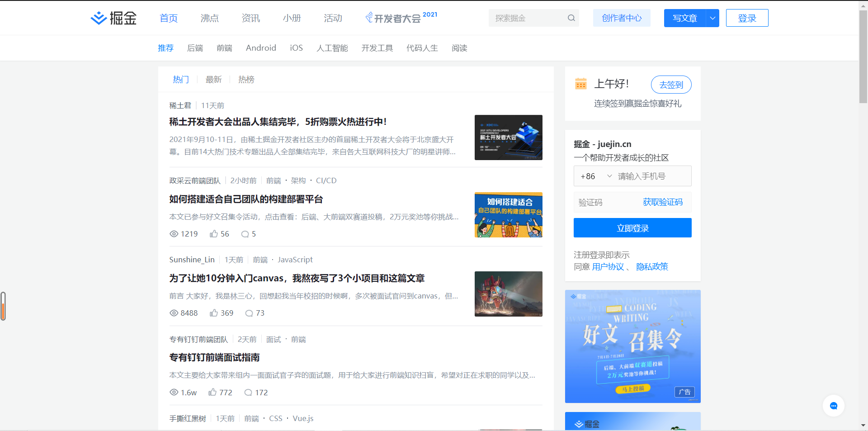The width and height of the screenshot is (868, 431).
Task: Click the 创作者中心 button
Action: (x=622, y=18)
